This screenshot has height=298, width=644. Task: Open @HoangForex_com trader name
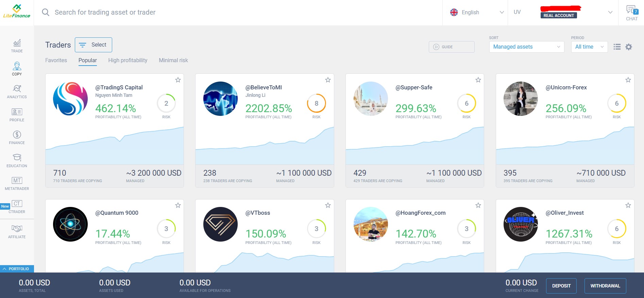tap(420, 213)
